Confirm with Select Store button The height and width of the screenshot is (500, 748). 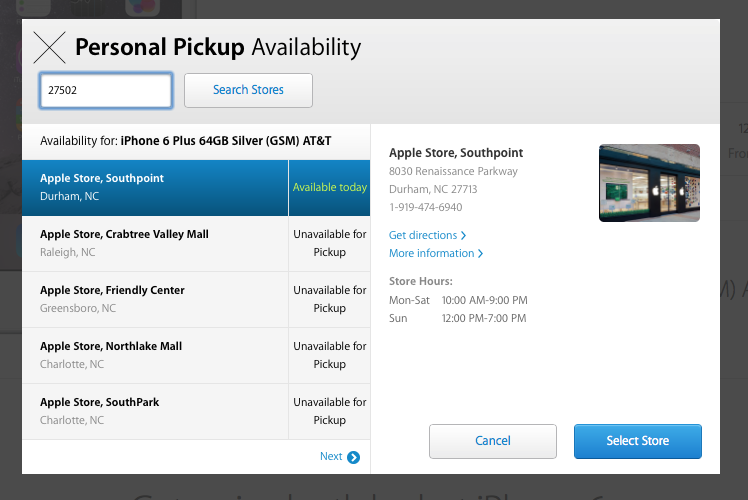[637, 441]
